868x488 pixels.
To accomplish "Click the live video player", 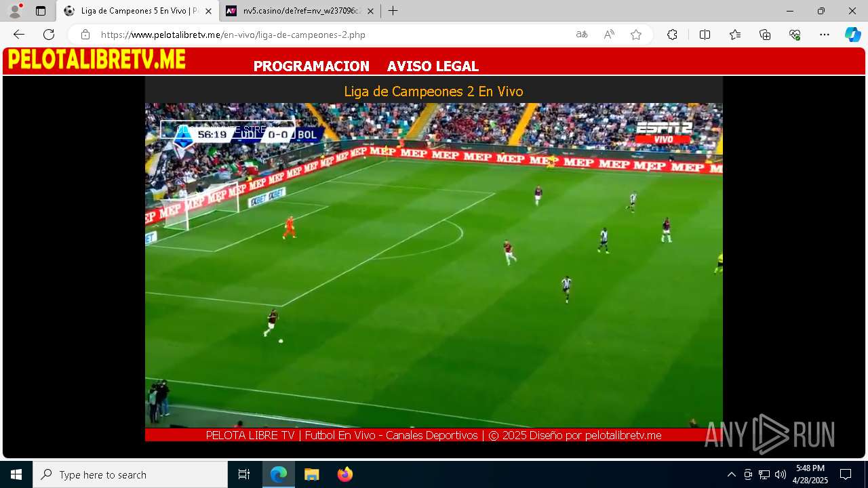I will (x=433, y=265).
